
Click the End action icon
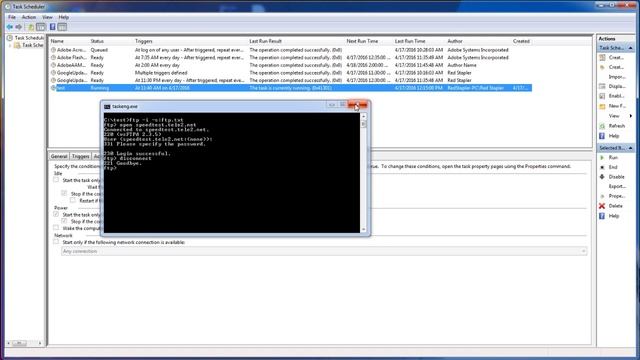coord(602,167)
